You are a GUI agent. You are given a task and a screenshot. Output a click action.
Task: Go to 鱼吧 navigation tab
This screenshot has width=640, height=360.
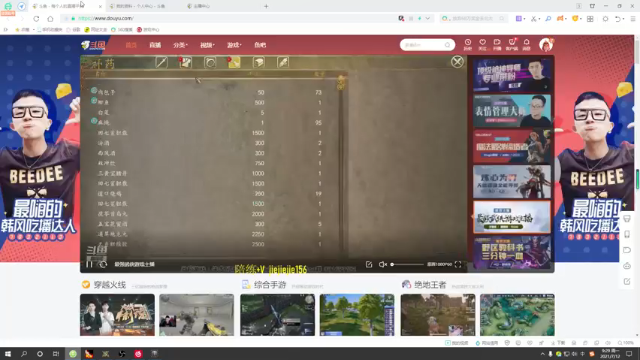pos(260,45)
